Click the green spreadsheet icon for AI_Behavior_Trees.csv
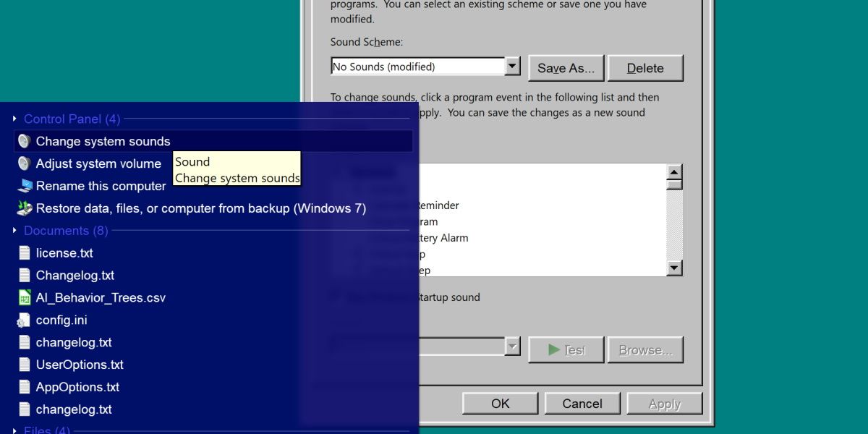This screenshot has height=434, width=868. (x=23, y=297)
